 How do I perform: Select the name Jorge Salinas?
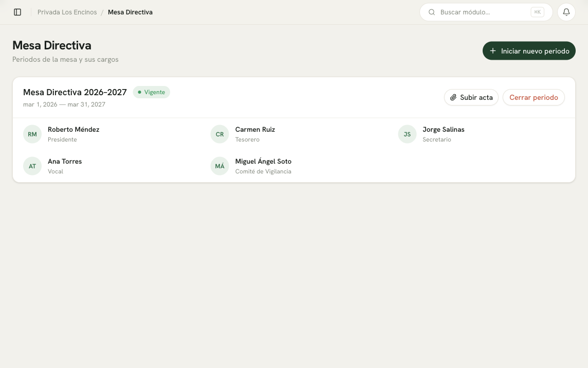443,129
